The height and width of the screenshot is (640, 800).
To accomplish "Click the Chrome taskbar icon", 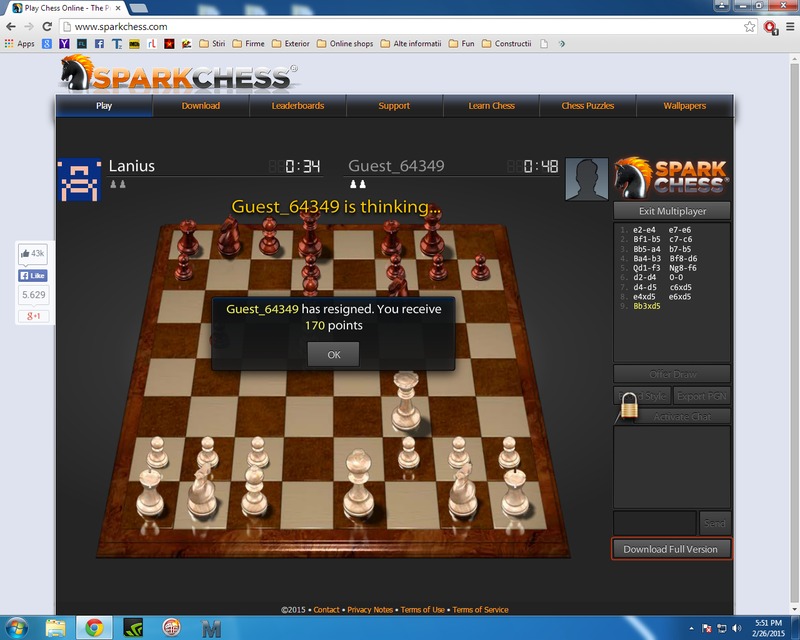I will 94,628.
